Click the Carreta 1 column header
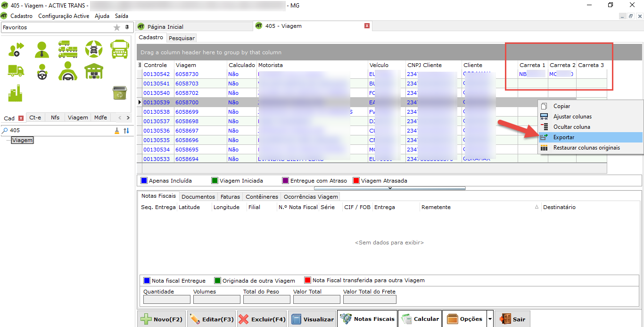 (x=533, y=65)
